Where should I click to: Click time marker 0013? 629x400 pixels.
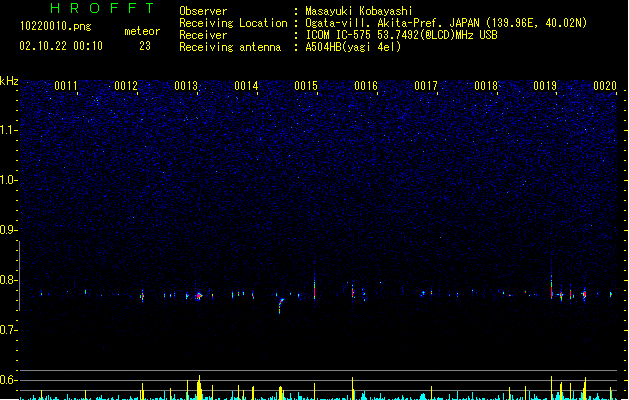(186, 86)
